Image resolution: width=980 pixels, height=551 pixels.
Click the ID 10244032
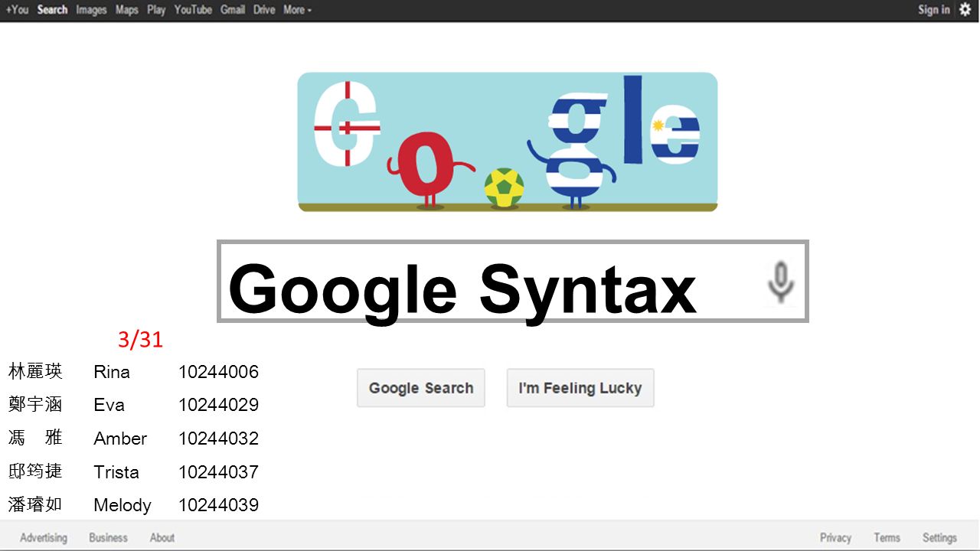(x=219, y=439)
